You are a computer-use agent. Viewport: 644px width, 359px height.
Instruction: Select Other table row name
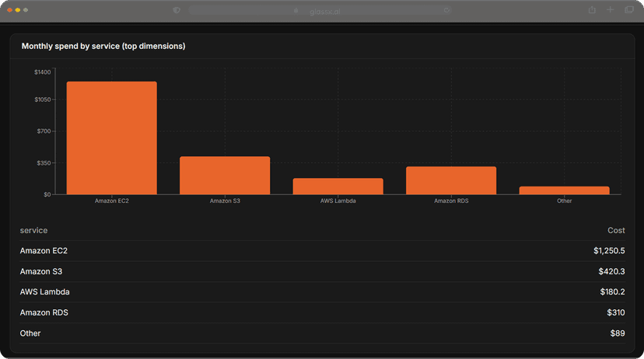click(30, 333)
